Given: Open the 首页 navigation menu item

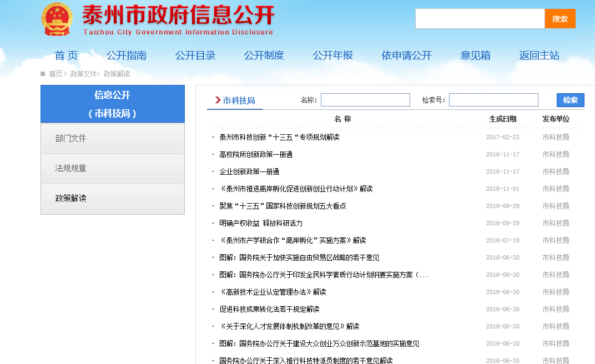Looking at the screenshot, I should pyautogui.click(x=66, y=55).
